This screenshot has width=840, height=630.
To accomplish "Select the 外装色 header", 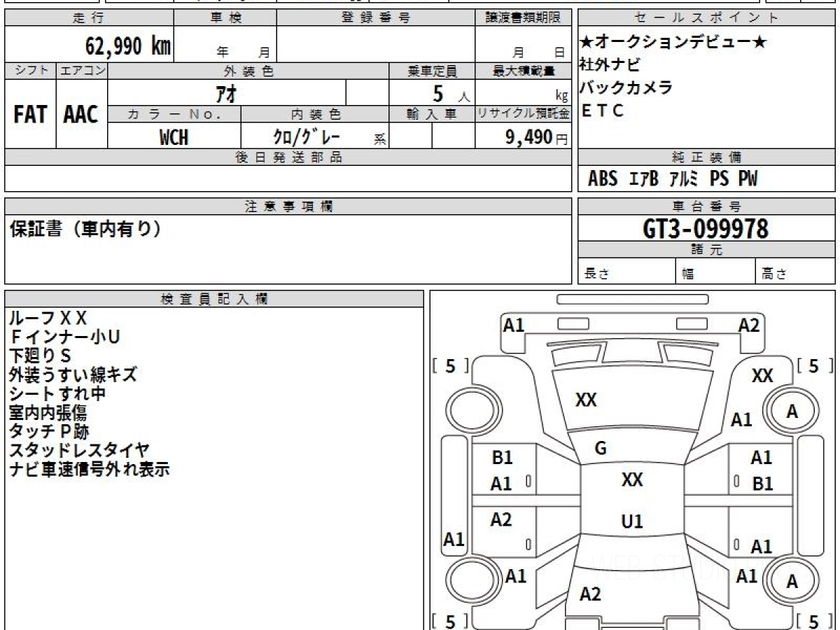I will (248, 71).
